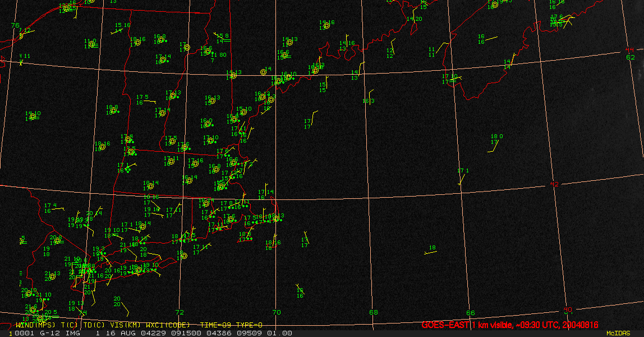Select the WXC1(CODE) legend text
This screenshot has width=644, height=337.
168,325
